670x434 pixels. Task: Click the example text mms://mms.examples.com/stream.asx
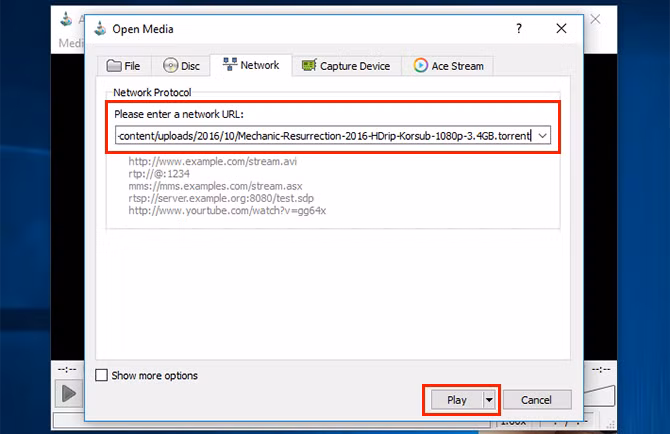[215, 186]
